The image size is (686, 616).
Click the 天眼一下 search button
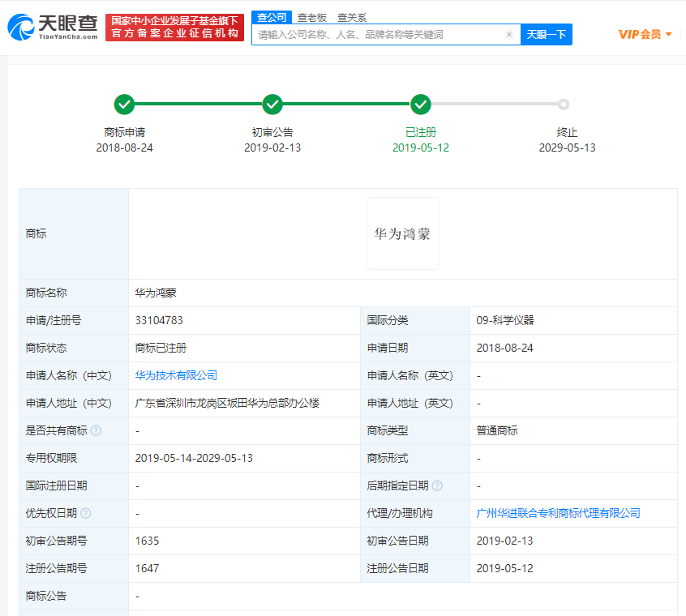tap(547, 34)
